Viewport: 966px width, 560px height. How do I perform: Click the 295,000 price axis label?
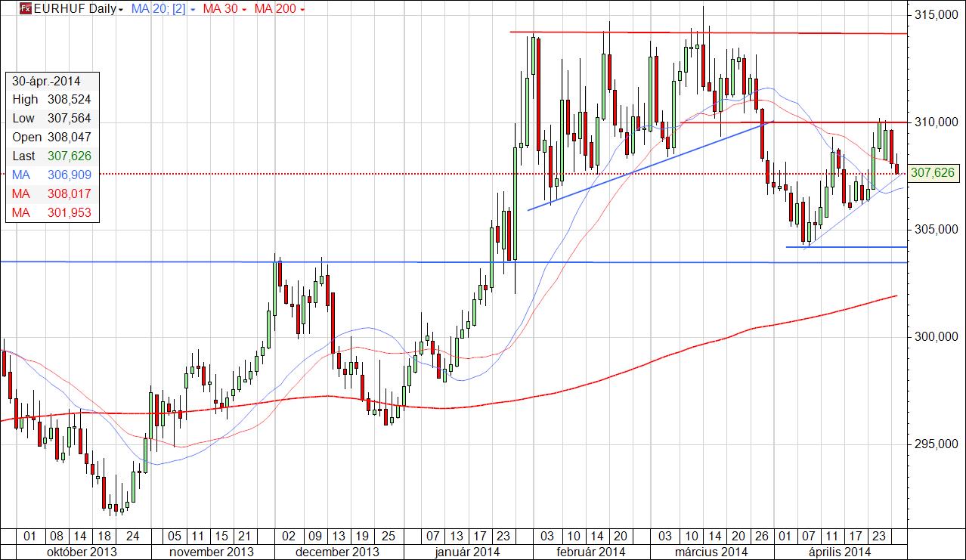tap(938, 444)
